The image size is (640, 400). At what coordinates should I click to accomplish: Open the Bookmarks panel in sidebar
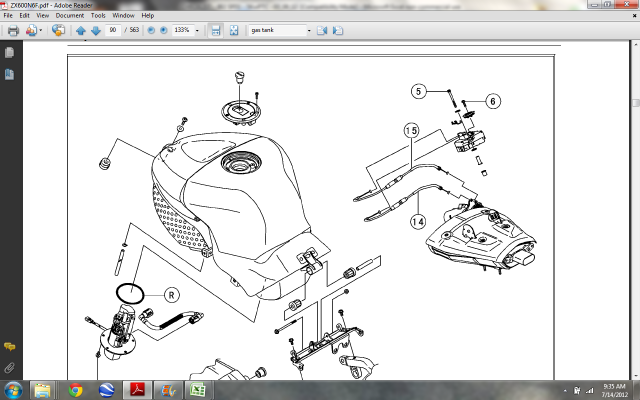tap(8, 75)
